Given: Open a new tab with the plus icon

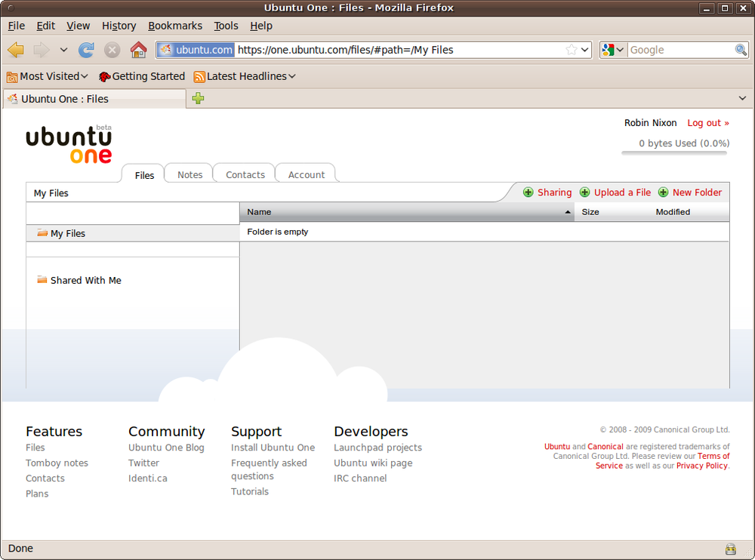Looking at the screenshot, I should [198, 98].
